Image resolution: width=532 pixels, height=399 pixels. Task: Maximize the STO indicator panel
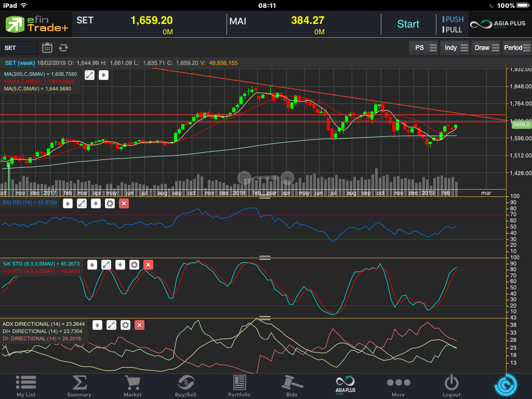point(106,265)
